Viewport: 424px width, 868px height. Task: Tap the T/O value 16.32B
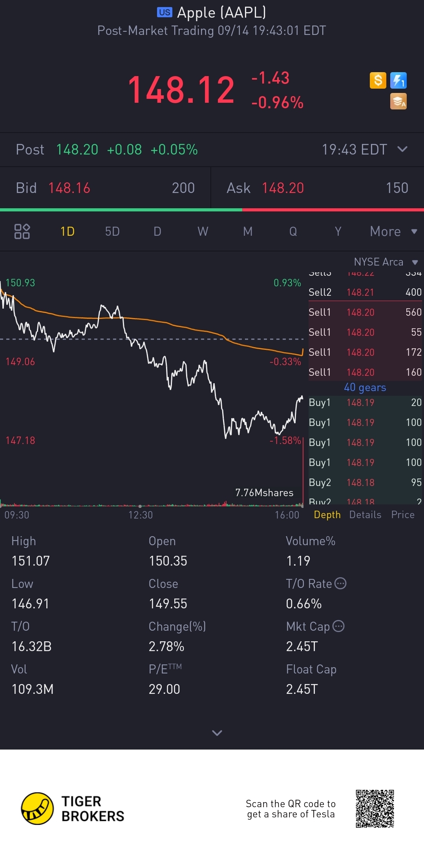[31, 646]
